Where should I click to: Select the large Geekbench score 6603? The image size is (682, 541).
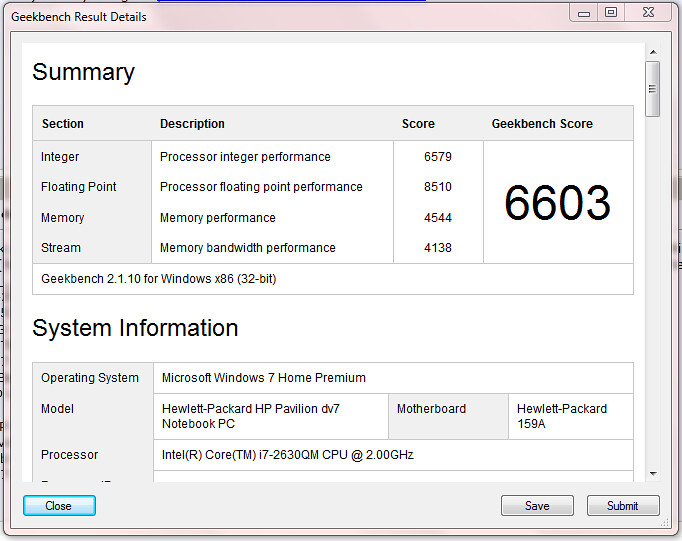point(558,203)
